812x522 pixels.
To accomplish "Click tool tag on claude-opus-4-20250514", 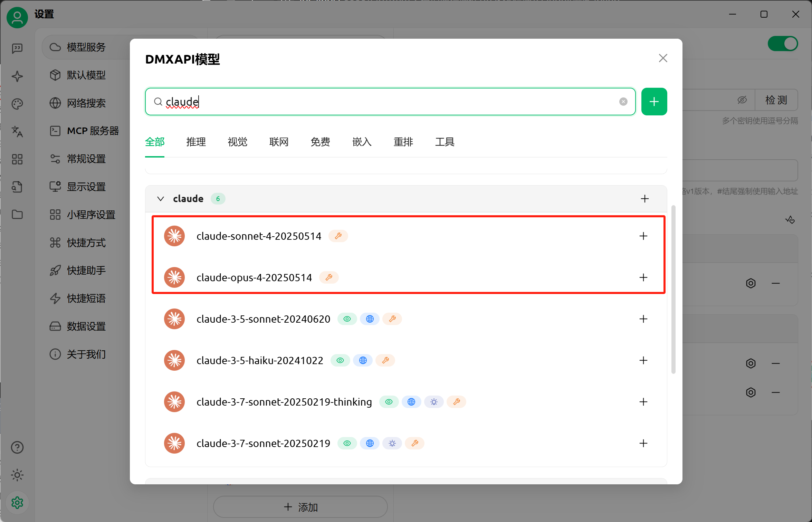I will point(329,277).
